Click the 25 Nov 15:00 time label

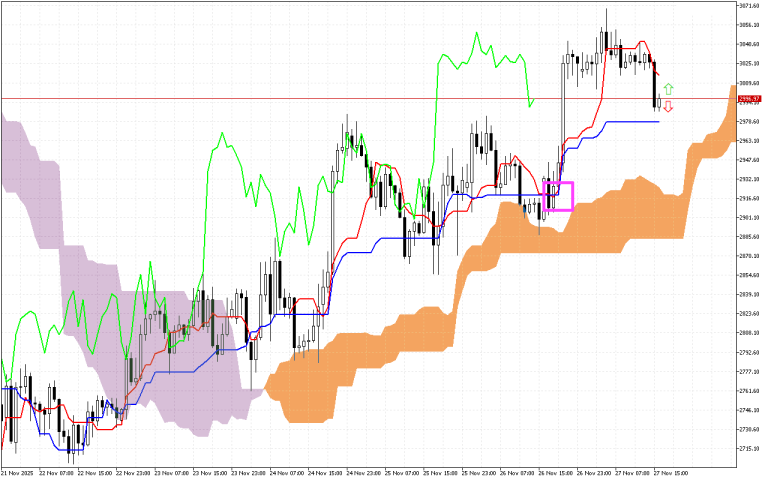(x=440, y=473)
